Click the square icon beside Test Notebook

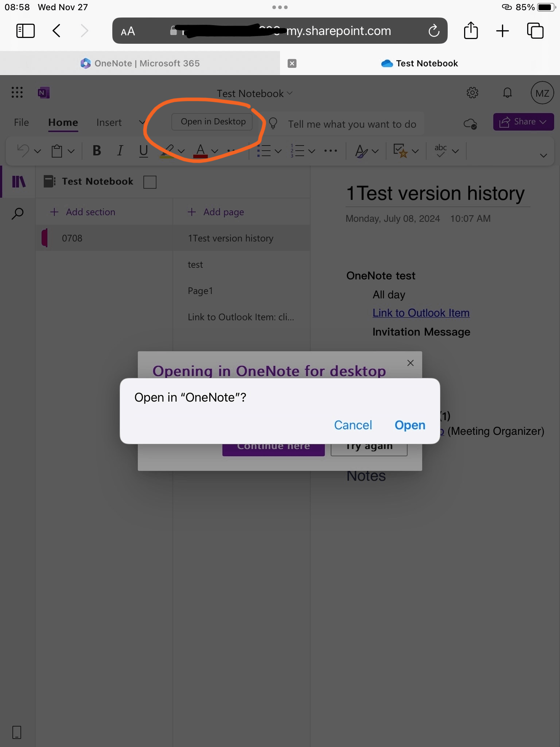[150, 182]
